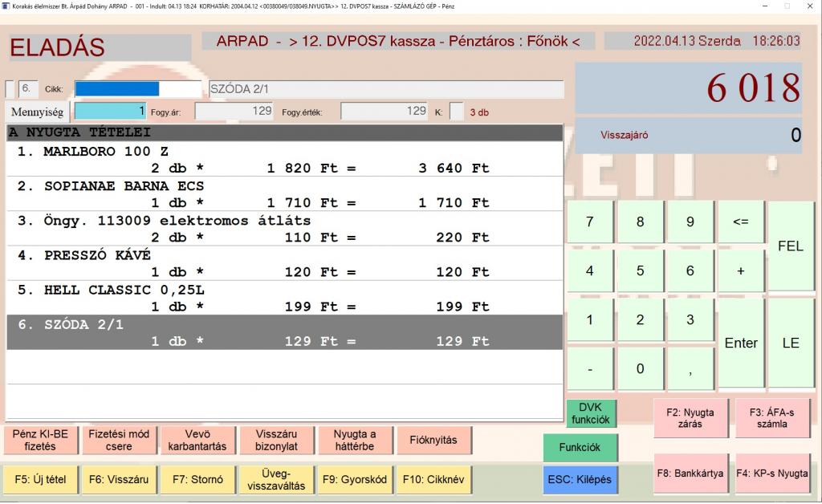Open Fizetési mód csere options
The height and width of the screenshot is (504, 822).
tap(119, 440)
